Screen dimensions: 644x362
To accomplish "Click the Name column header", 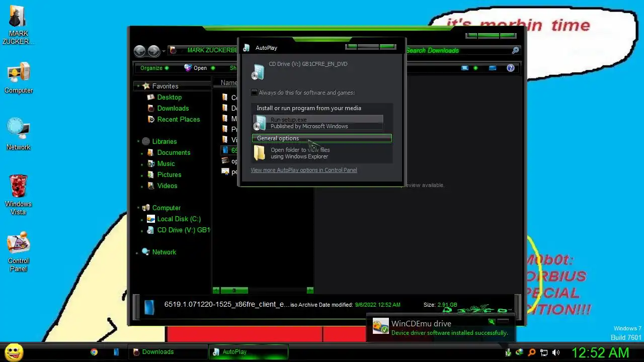I will coord(229,83).
